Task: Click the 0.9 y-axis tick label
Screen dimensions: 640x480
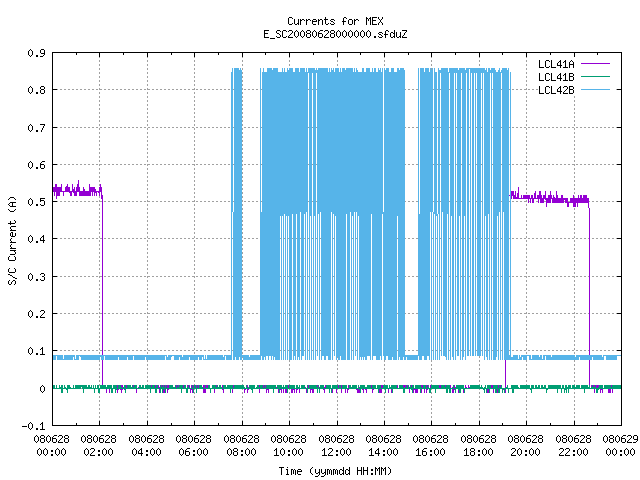Action: click(36, 53)
